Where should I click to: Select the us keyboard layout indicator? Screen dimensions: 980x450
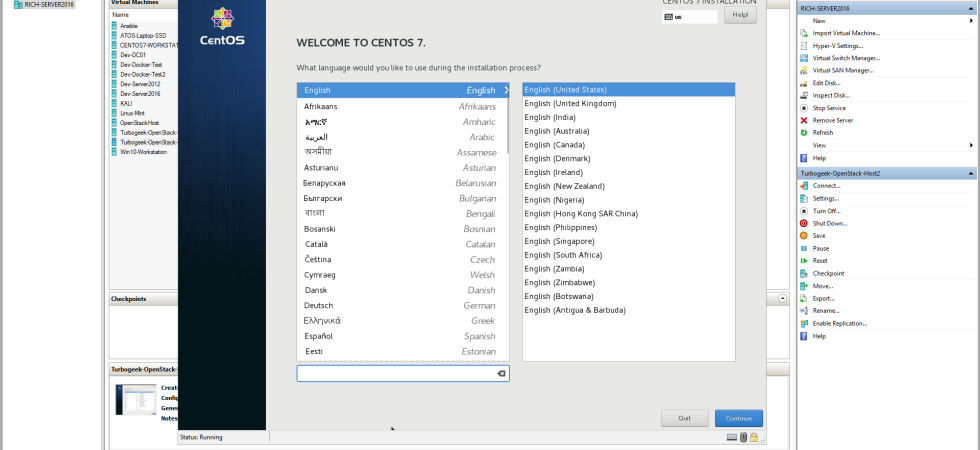(690, 17)
